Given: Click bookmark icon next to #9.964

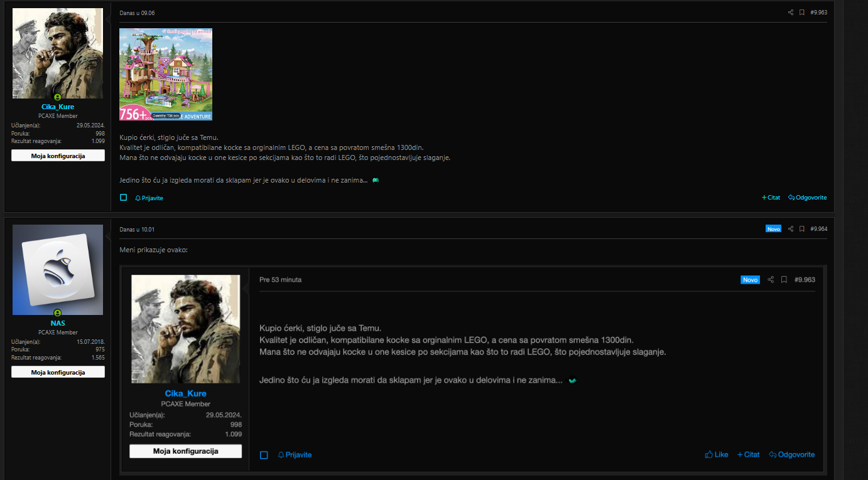Looking at the screenshot, I should tap(802, 229).
